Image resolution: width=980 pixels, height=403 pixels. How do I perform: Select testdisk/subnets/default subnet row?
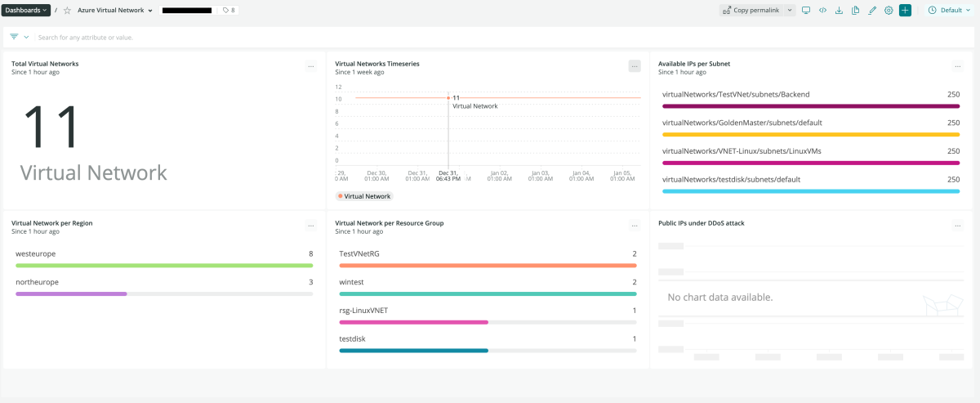coord(811,184)
